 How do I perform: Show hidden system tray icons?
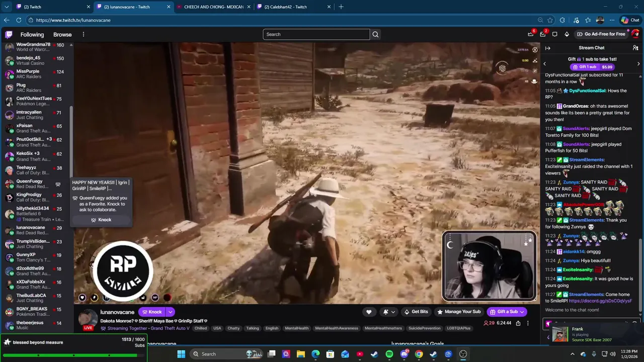pos(572,354)
